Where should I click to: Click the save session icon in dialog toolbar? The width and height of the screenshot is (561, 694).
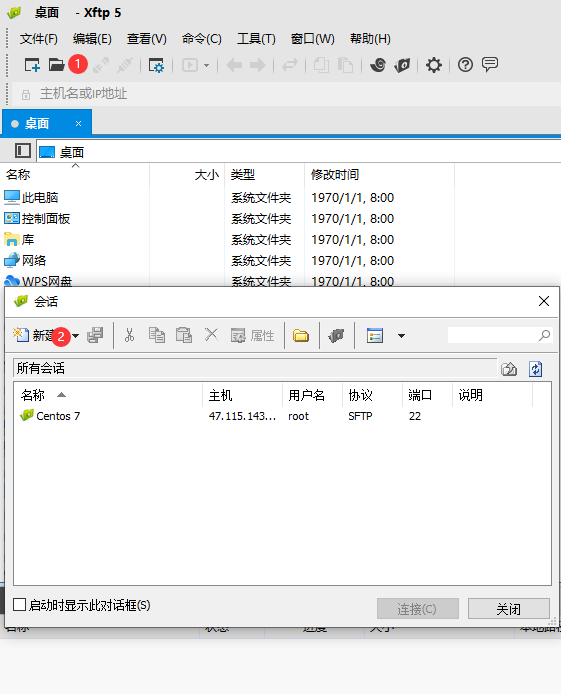tap(95, 335)
